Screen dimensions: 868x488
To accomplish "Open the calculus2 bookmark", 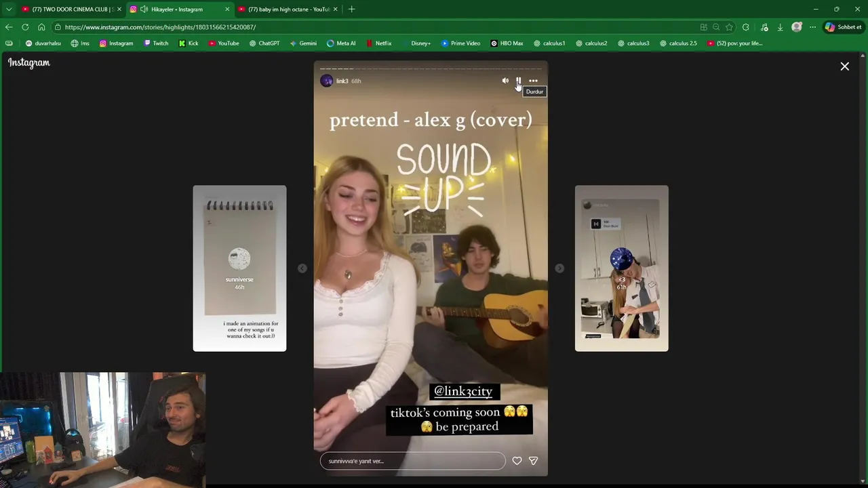I will [x=591, y=43].
